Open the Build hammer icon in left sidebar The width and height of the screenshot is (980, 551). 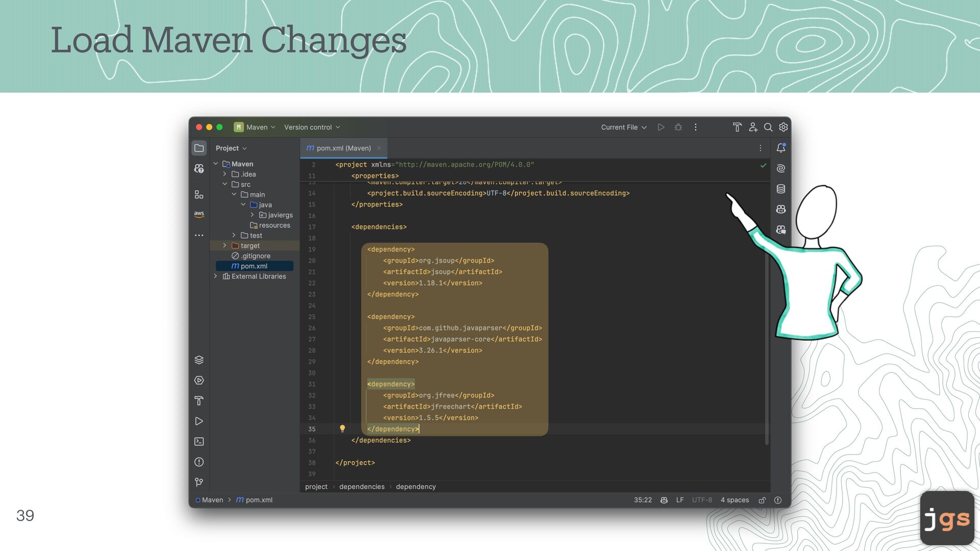(x=199, y=400)
